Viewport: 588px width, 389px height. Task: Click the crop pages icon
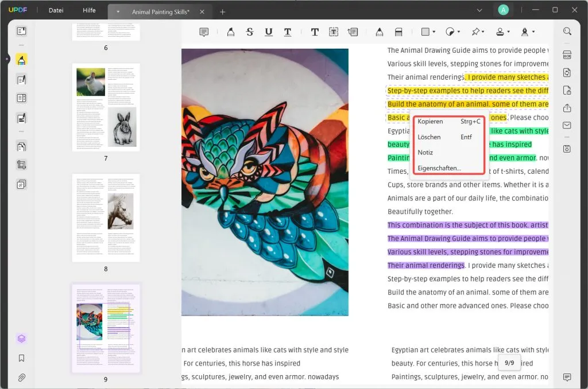(x=21, y=165)
